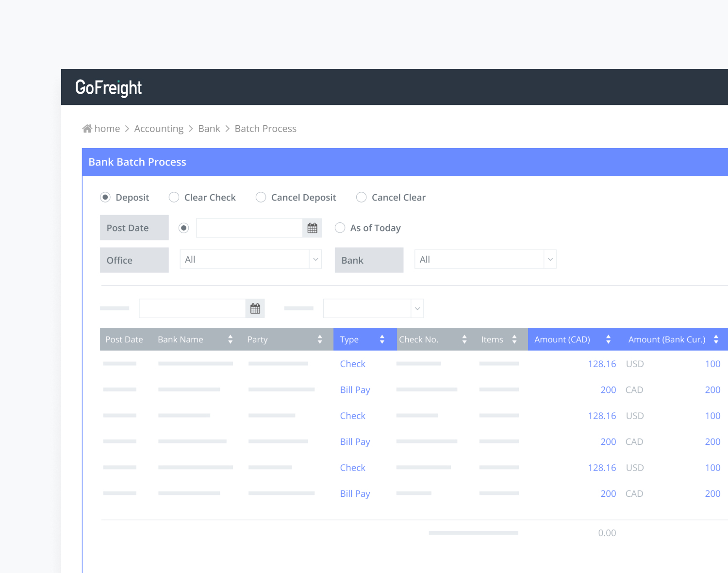Click the home icon in breadcrumb
Viewport: 728px width, 573px height.
pos(87,129)
